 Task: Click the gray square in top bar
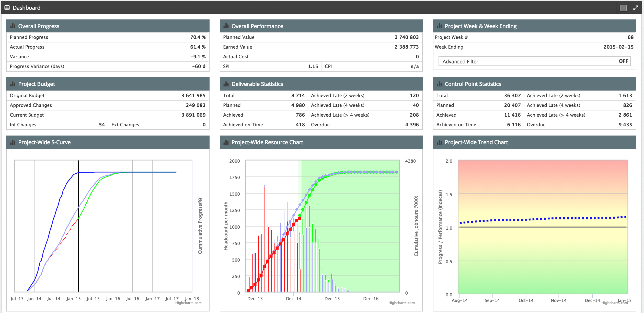click(x=623, y=8)
